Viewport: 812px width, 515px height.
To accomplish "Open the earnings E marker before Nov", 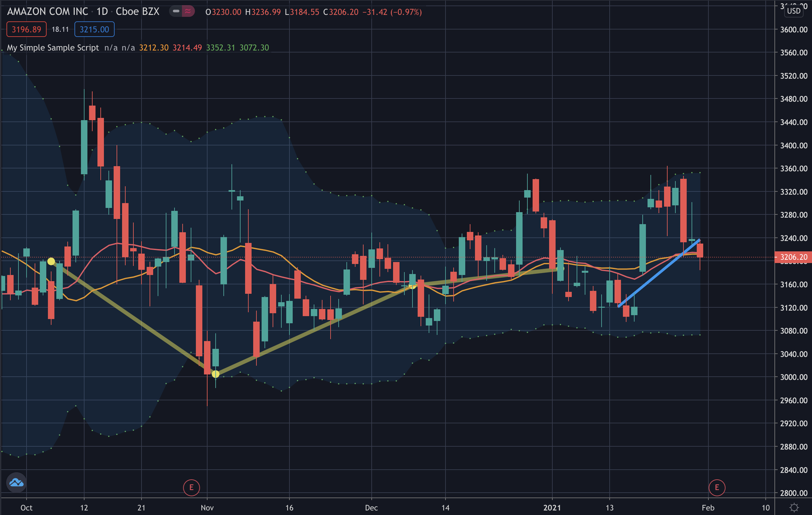I will pyautogui.click(x=191, y=487).
